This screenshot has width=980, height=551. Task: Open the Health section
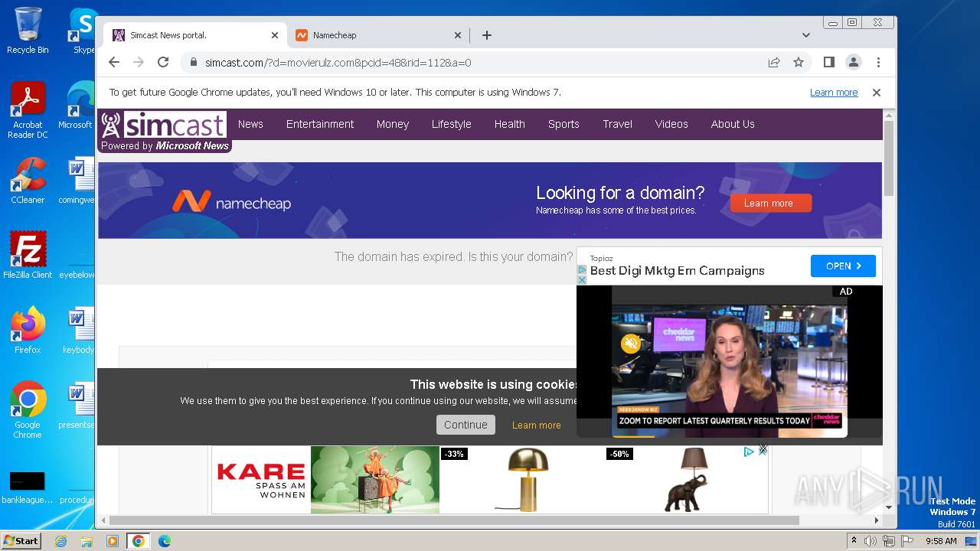click(x=510, y=124)
